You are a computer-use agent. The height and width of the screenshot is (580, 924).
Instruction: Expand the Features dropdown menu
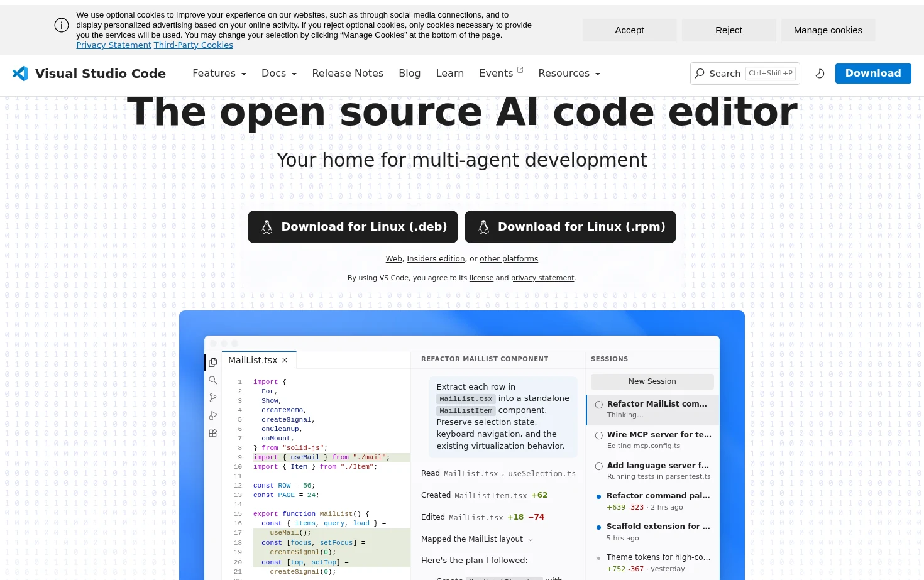tap(219, 74)
